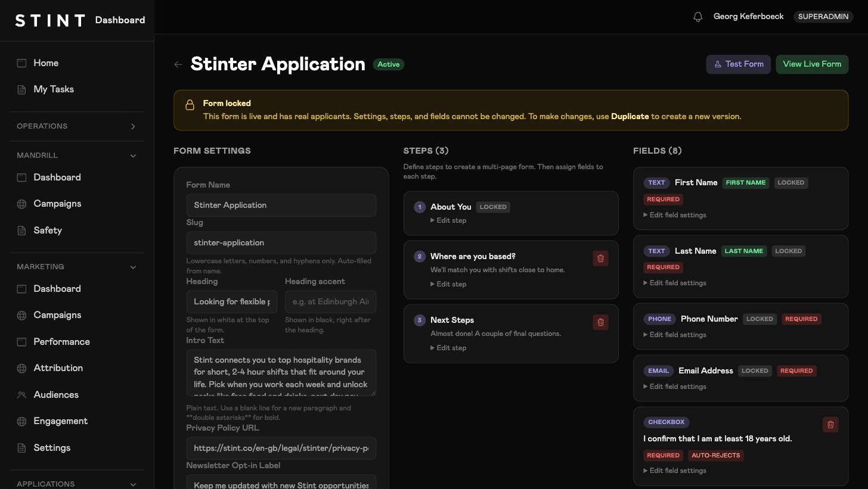868x489 pixels.
Task: Click the FIRST NAME green tag
Action: 746,183
